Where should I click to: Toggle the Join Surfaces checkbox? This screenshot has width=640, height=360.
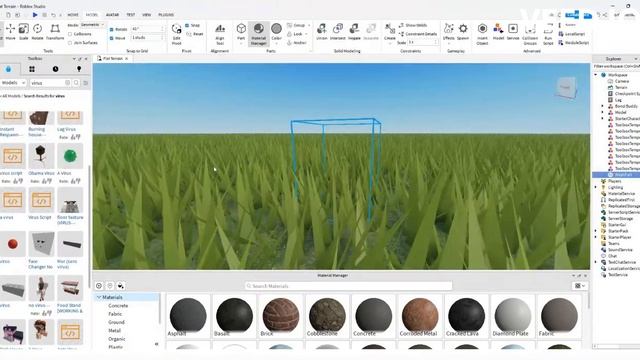[70, 42]
